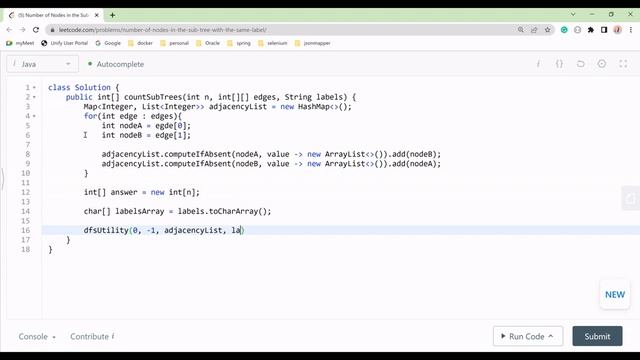
Task: Click the char[] labelsArray code line
Action: [177, 211]
